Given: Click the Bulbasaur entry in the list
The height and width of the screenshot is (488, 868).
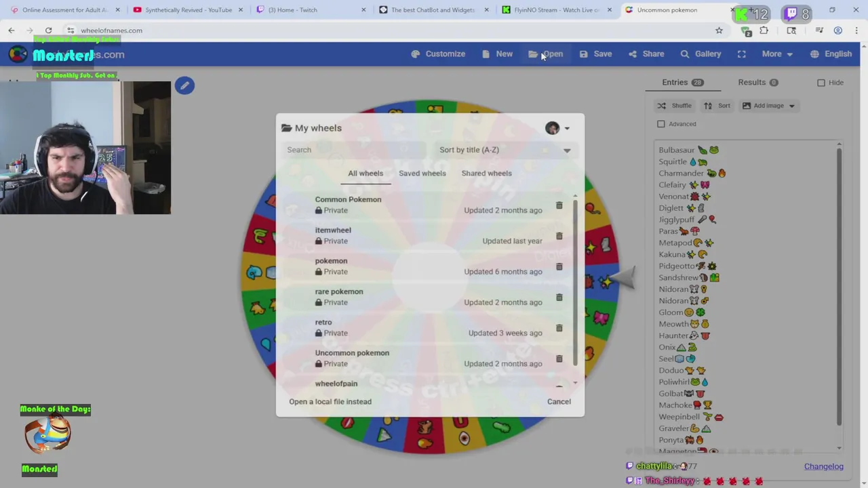Looking at the screenshot, I should point(688,150).
